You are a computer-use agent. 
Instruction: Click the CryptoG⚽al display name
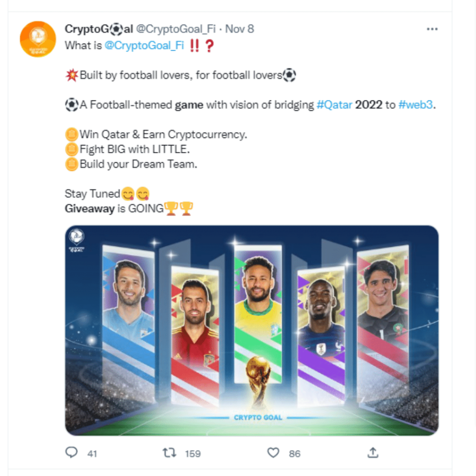coord(99,29)
